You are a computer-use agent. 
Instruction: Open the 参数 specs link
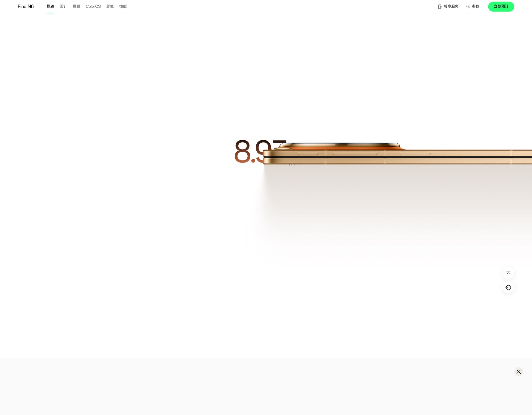tap(476, 6)
